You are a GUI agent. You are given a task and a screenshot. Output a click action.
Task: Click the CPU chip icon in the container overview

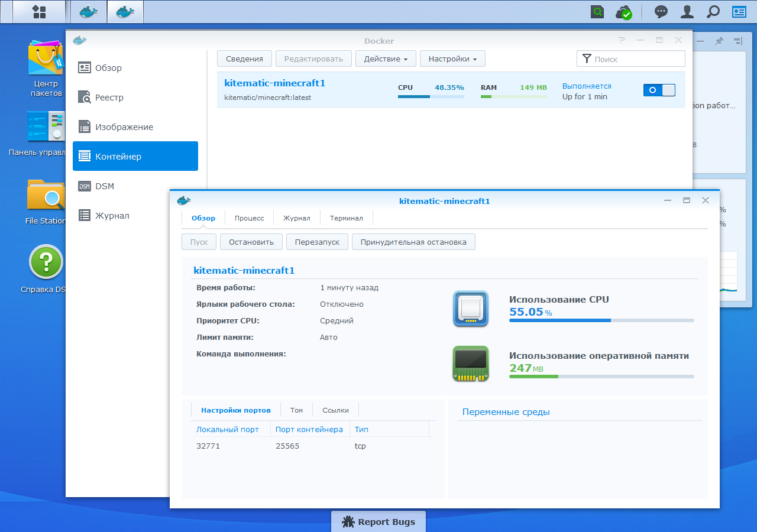(471, 308)
